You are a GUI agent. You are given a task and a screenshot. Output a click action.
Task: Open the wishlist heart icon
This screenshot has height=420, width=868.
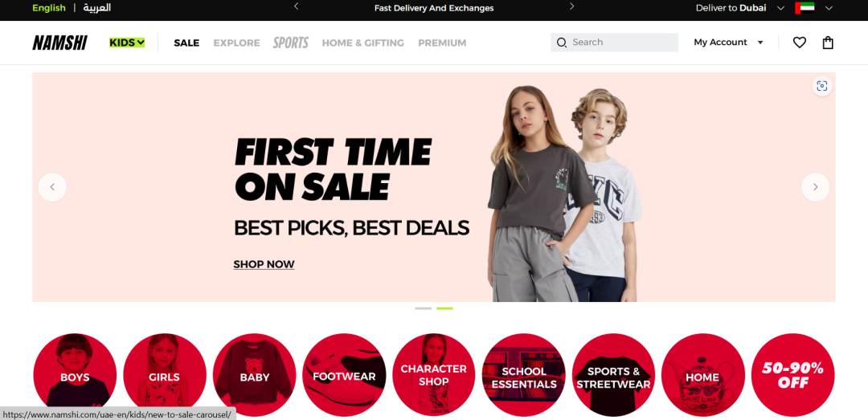tap(800, 43)
